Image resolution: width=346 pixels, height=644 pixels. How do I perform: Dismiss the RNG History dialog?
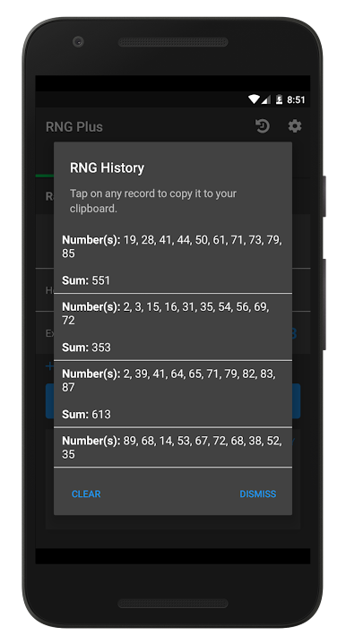click(257, 494)
